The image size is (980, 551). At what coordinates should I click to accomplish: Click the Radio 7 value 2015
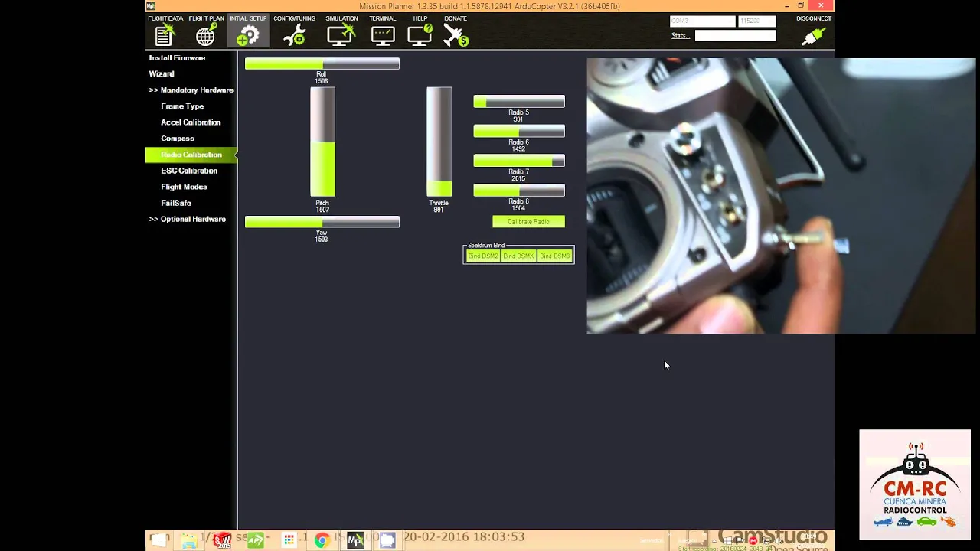(518, 178)
